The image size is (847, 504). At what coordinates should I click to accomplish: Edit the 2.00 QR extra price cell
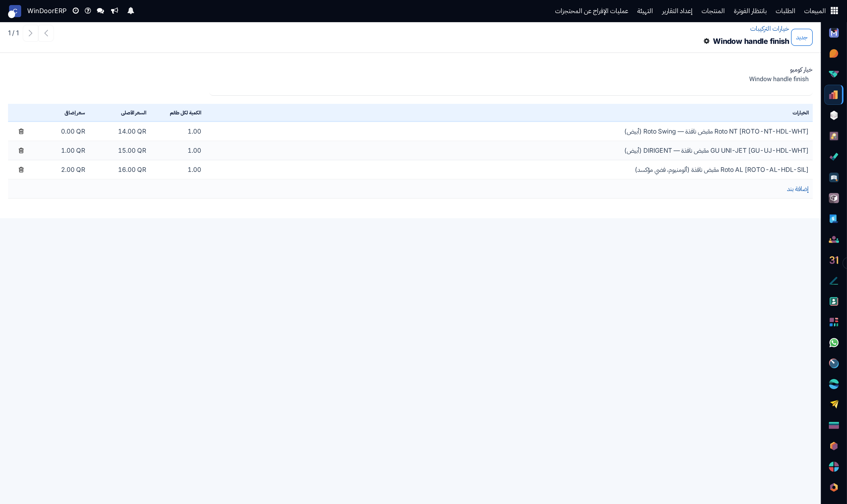point(73,170)
